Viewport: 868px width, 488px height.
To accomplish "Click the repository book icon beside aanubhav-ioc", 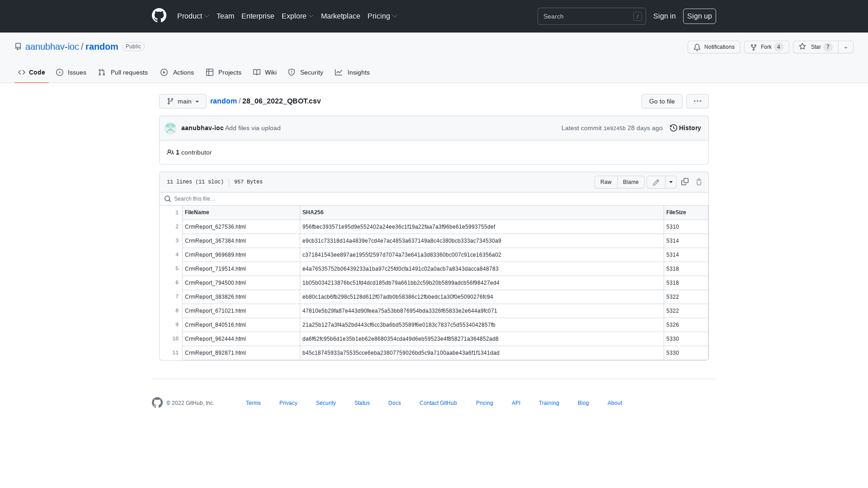I will [18, 46].
